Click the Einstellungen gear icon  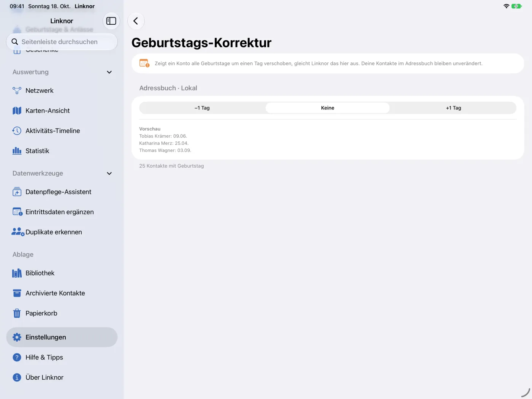pos(17,337)
